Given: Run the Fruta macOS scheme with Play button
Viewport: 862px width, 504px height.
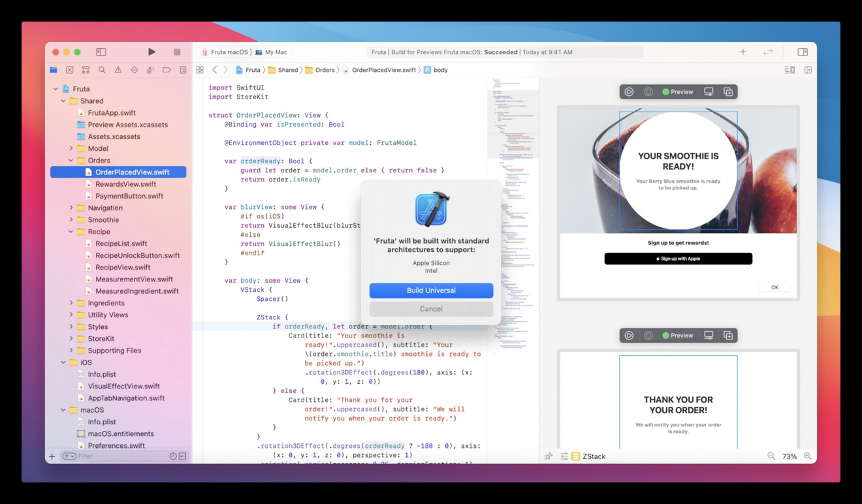Looking at the screenshot, I should point(152,52).
